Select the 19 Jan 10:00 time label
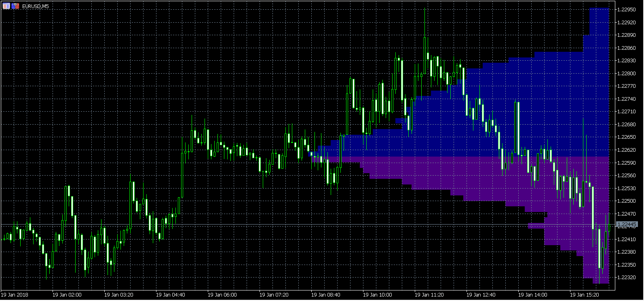644x301 pixels. coord(377,295)
